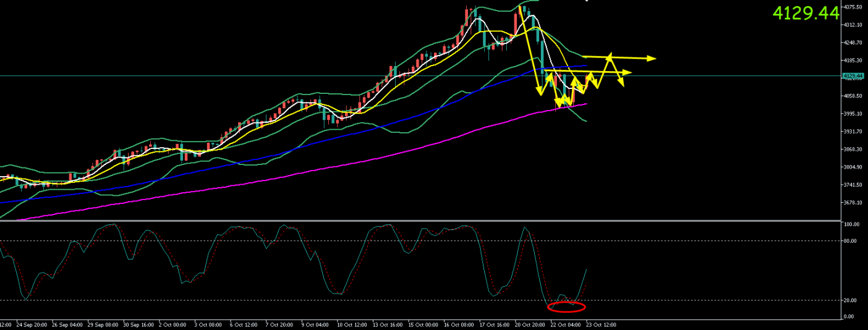Click the 3995.10 price axis label

pos(852,114)
